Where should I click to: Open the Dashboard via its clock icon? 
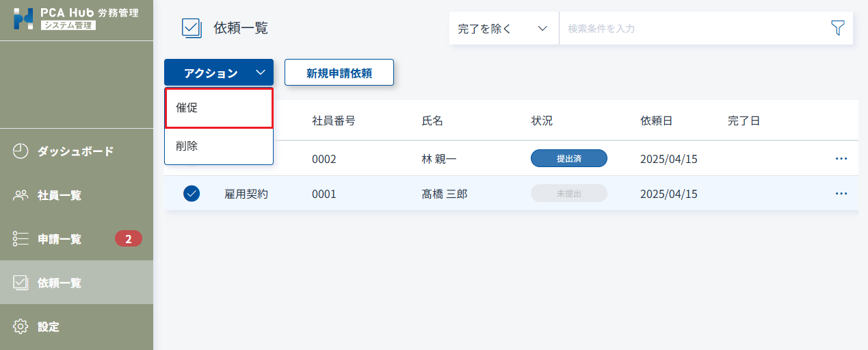click(21, 151)
